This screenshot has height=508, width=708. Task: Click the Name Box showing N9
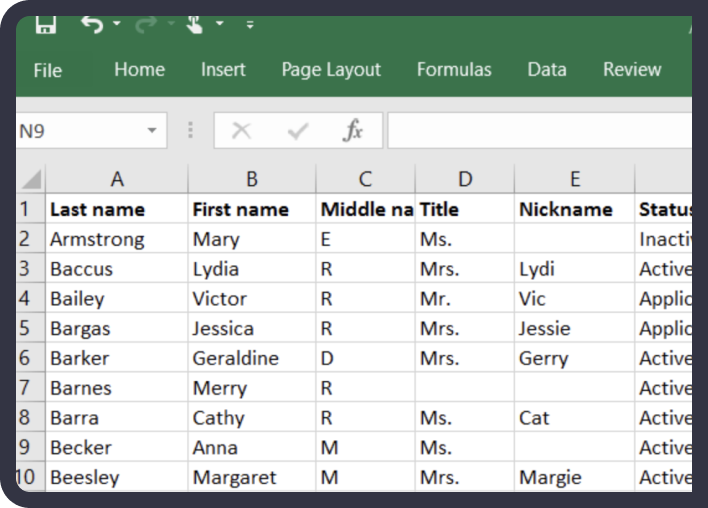[x=91, y=131]
